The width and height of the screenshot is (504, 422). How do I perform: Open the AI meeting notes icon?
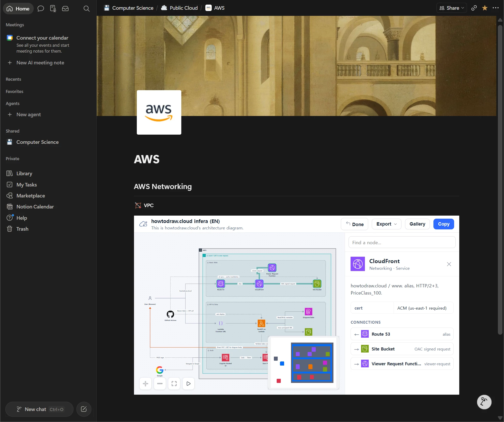[x=53, y=8]
